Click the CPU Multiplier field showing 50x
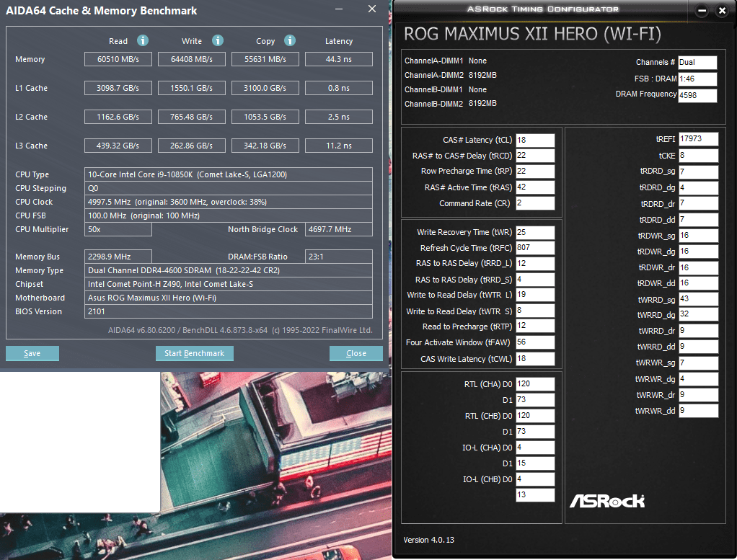The image size is (737, 560). pyautogui.click(x=118, y=229)
